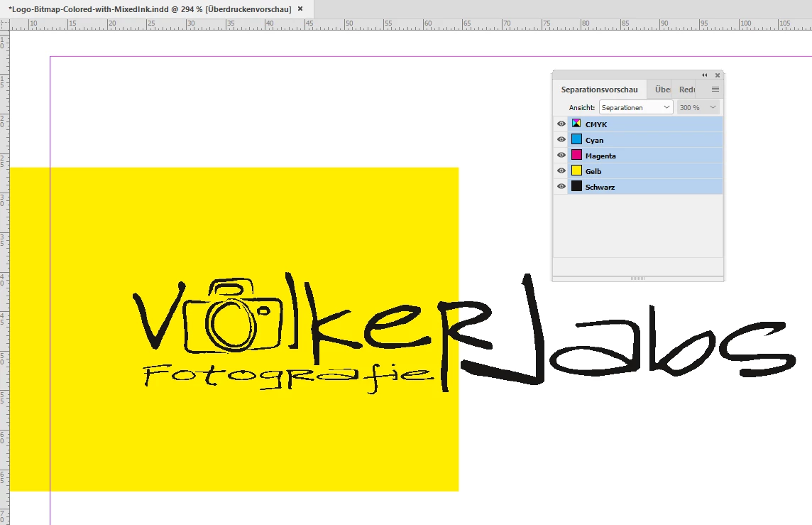Open the Ansicht Separationen dropdown
The width and height of the screenshot is (812, 525).
636,107
